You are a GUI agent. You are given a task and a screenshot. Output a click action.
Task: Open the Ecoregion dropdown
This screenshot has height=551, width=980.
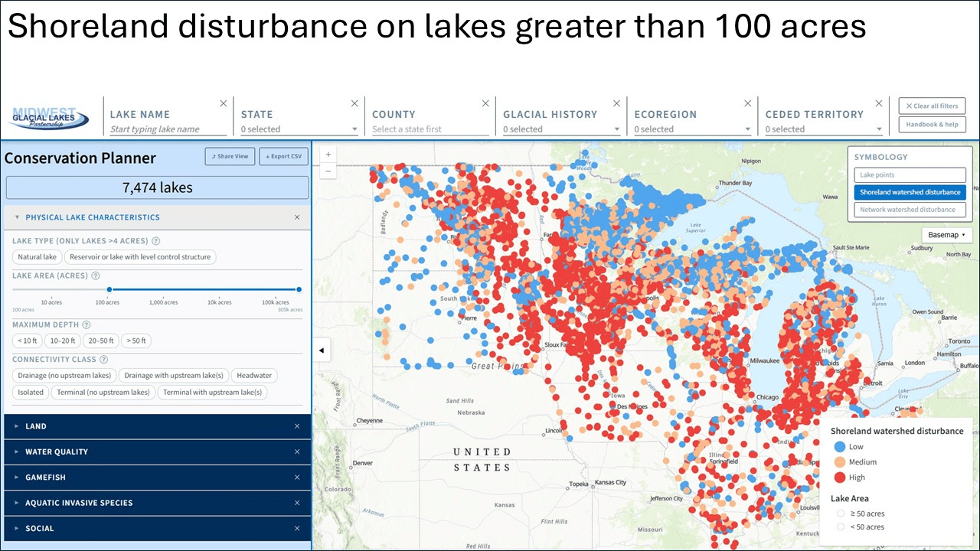point(692,129)
